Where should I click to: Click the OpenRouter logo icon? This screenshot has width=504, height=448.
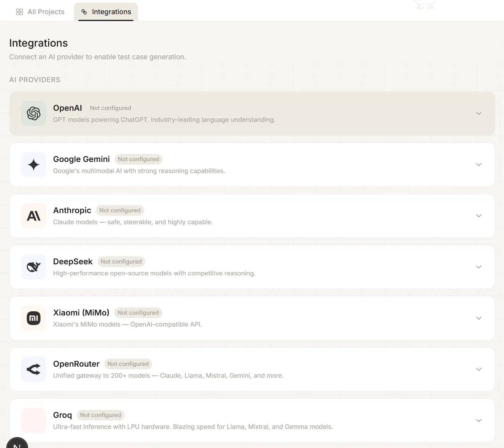pyautogui.click(x=34, y=369)
